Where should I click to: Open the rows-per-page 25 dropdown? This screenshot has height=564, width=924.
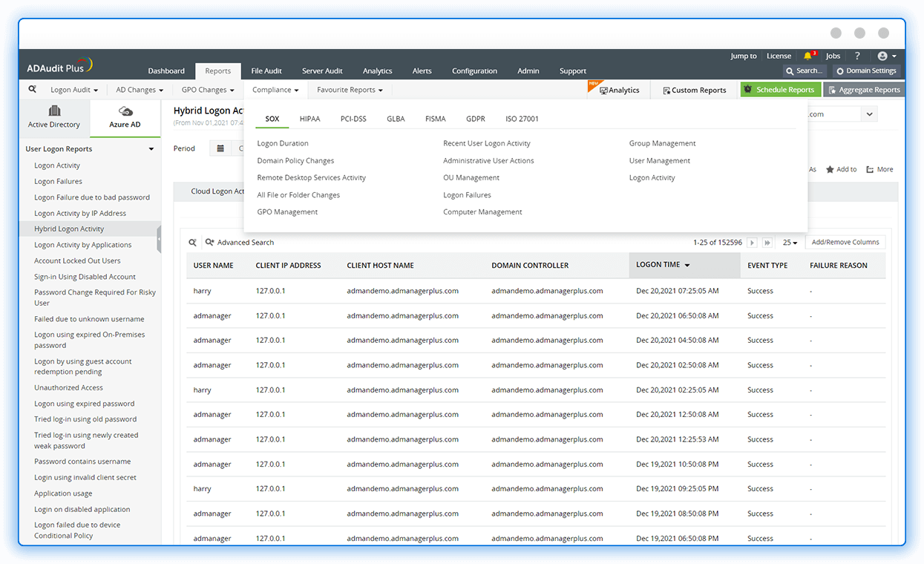pyautogui.click(x=790, y=243)
